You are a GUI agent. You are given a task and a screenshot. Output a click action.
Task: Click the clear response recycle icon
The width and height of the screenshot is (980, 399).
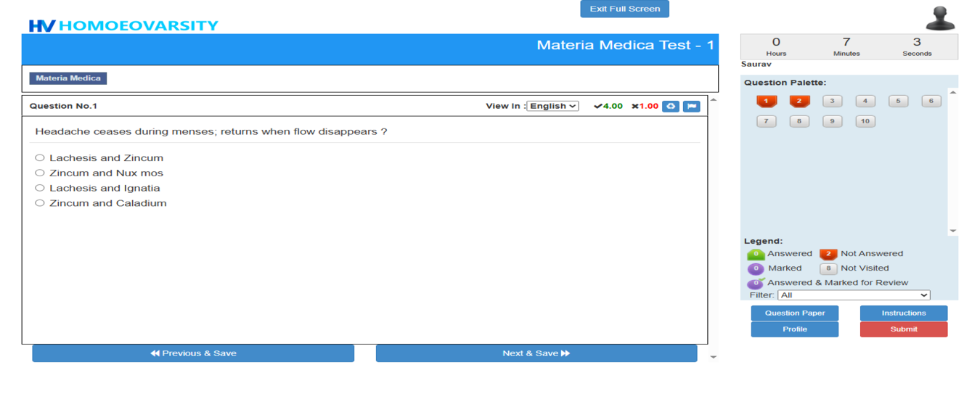[x=670, y=106]
